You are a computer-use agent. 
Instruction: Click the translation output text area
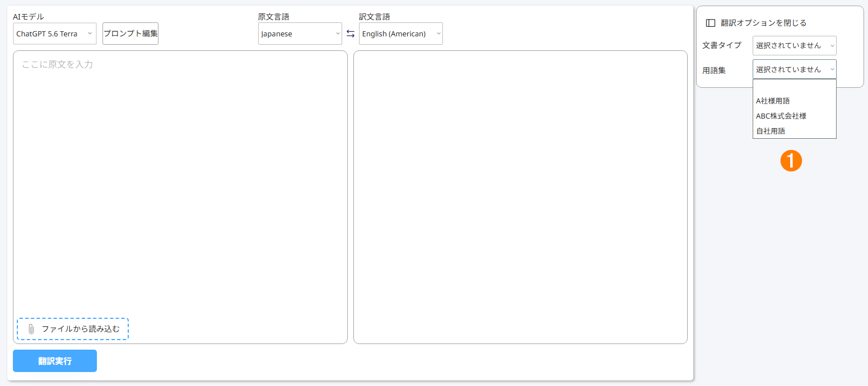[x=520, y=197]
